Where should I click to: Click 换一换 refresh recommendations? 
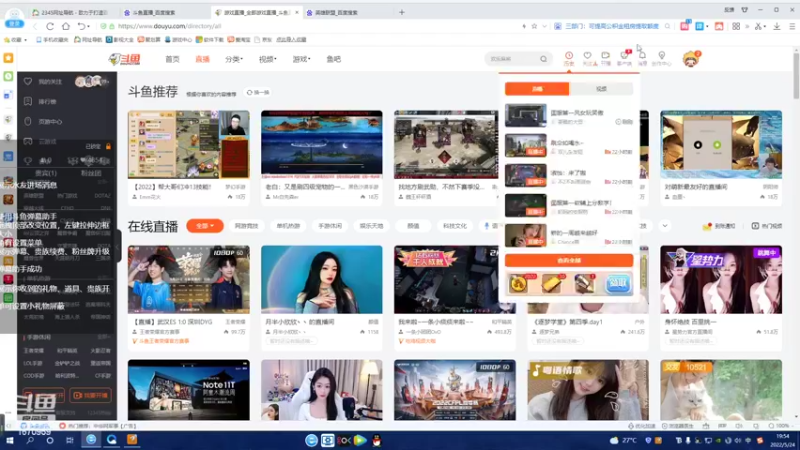point(258,92)
